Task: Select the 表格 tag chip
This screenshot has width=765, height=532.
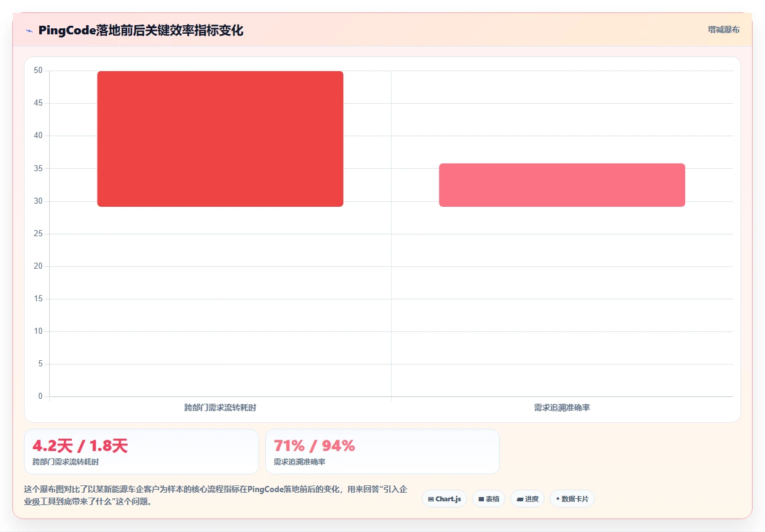Action: 489,499
